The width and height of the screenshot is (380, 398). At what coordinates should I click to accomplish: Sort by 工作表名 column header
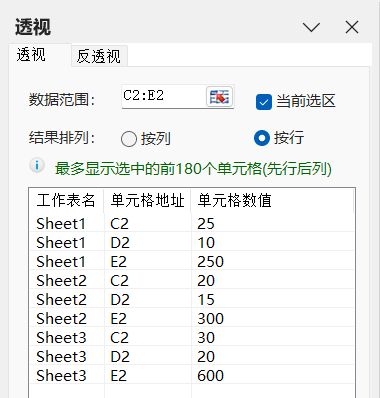point(66,200)
